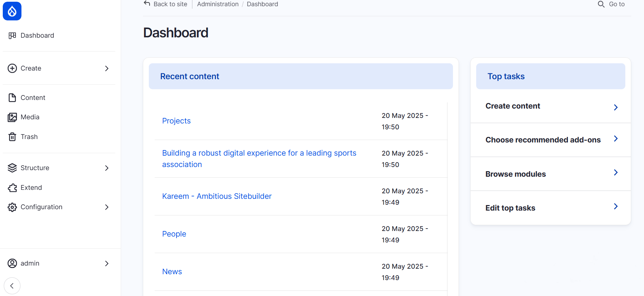This screenshot has width=644, height=296.
Task: Select the Structure menu label
Action: tap(35, 168)
